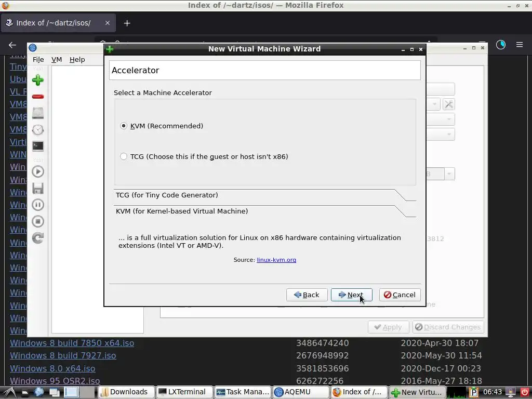This screenshot has height=399, width=532.
Task: Switch to AQEMU taskbar item
Action: 300,392
